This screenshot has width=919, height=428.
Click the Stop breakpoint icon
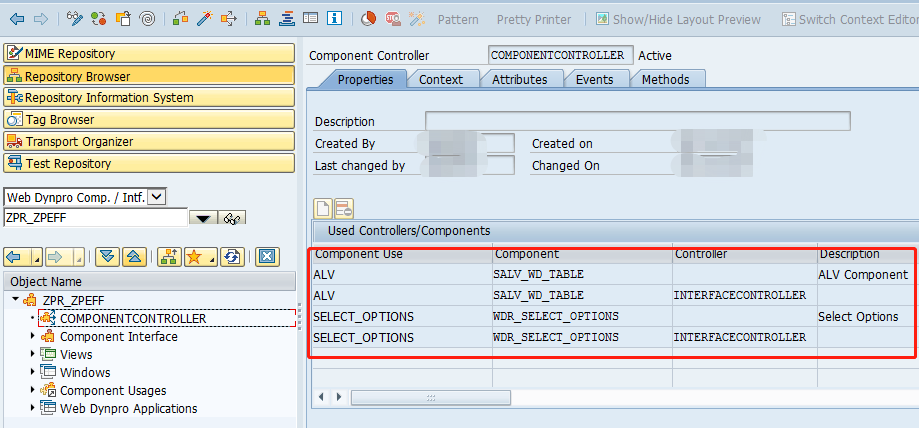coord(393,19)
